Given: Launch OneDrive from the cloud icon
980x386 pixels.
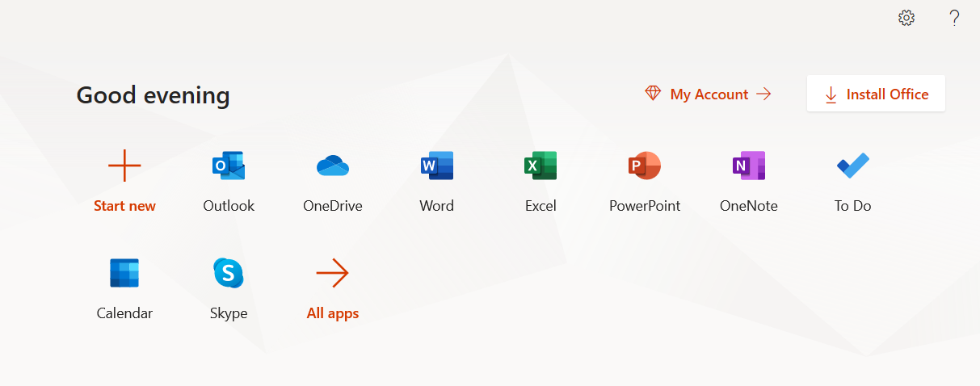Looking at the screenshot, I should (333, 166).
